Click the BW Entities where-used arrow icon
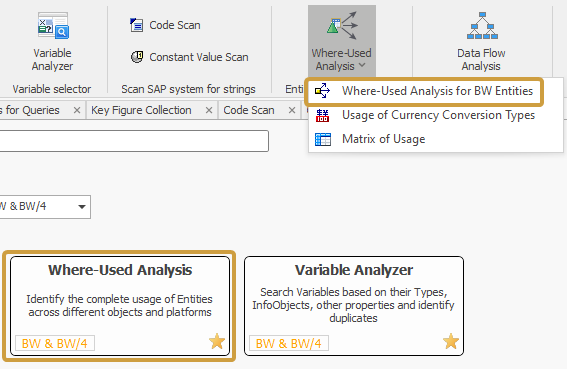The image size is (567, 369). pos(322,91)
